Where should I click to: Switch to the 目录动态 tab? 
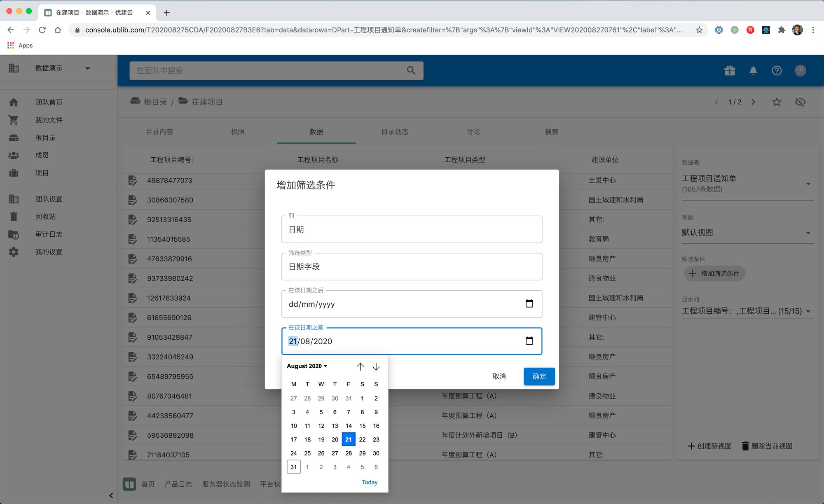[394, 132]
